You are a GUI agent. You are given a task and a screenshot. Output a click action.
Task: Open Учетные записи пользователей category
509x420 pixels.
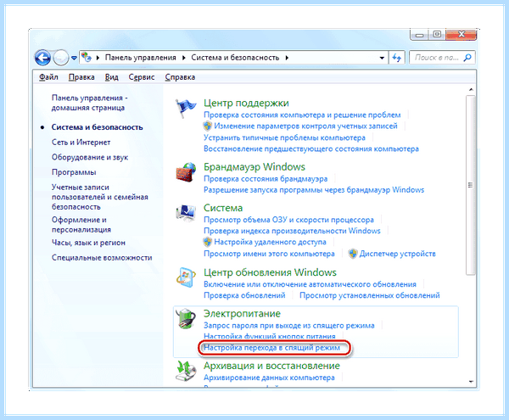click(x=99, y=197)
